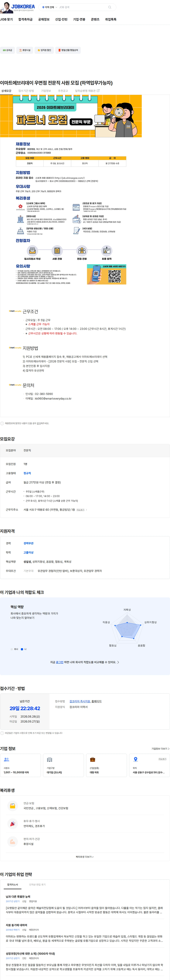The width and height of the screenshot is (170, 980).
Task: Click the JOBKOREA logo
Action: tap(23, 7)
